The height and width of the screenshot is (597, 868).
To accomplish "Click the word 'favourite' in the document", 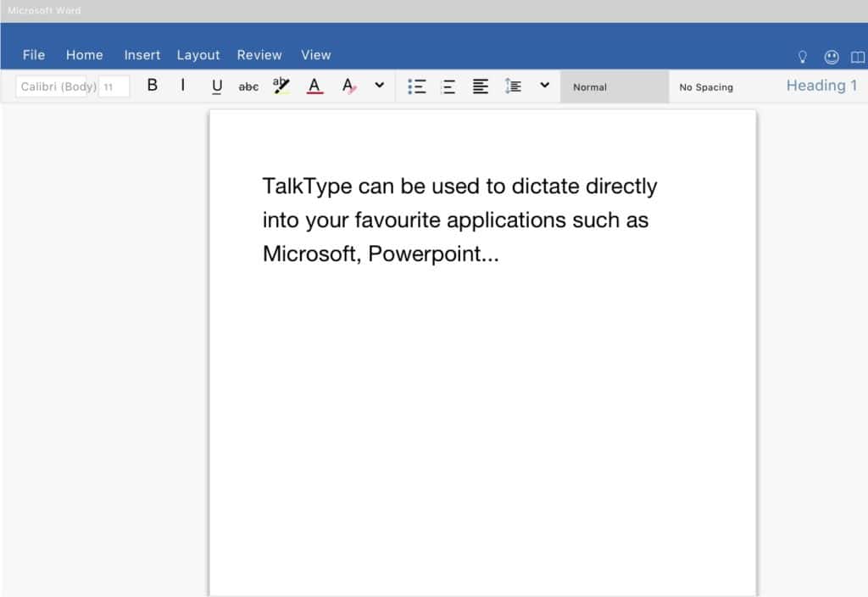I will [398, 220].
